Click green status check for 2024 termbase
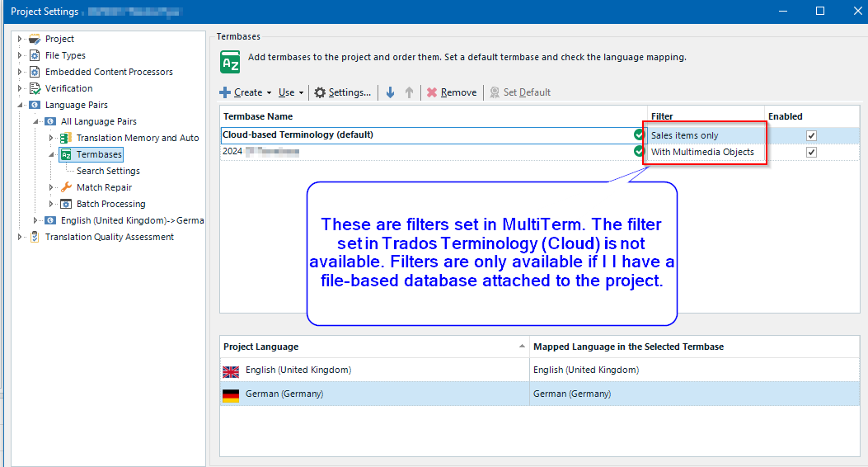The width and height of the screenshot is (868, 467). click(640, 151)
